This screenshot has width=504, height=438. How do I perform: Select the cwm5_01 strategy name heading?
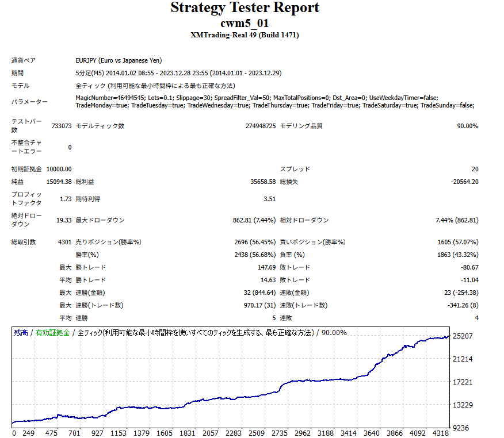(x=245, y=23)
